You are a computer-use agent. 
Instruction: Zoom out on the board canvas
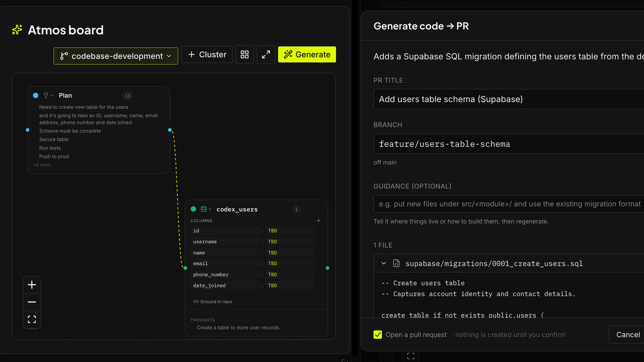(x=32, y=302)
